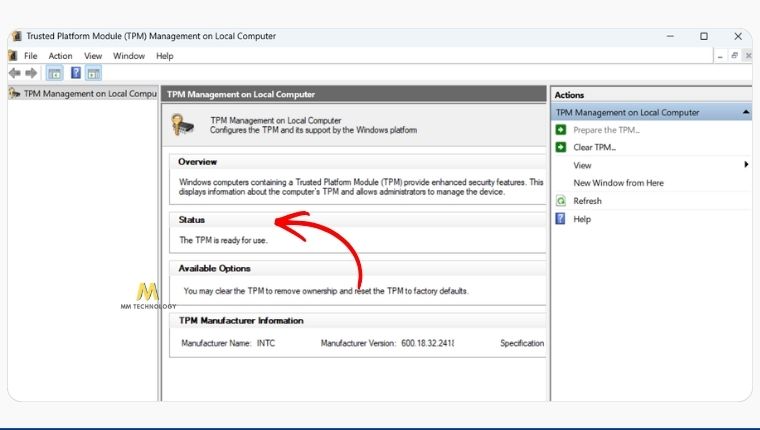Image resolution: width=760 pixels, height=430 pixels.
Task: Click the Status section heading
Action: pyautogui.click(x=191, y=220)
